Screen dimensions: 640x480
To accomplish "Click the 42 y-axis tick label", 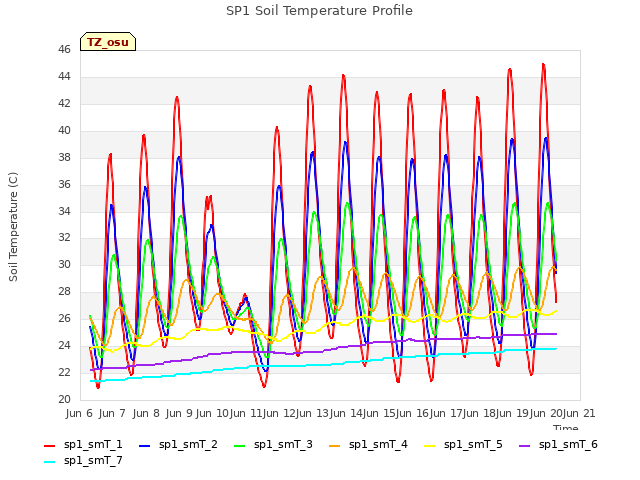I will 64,104.
